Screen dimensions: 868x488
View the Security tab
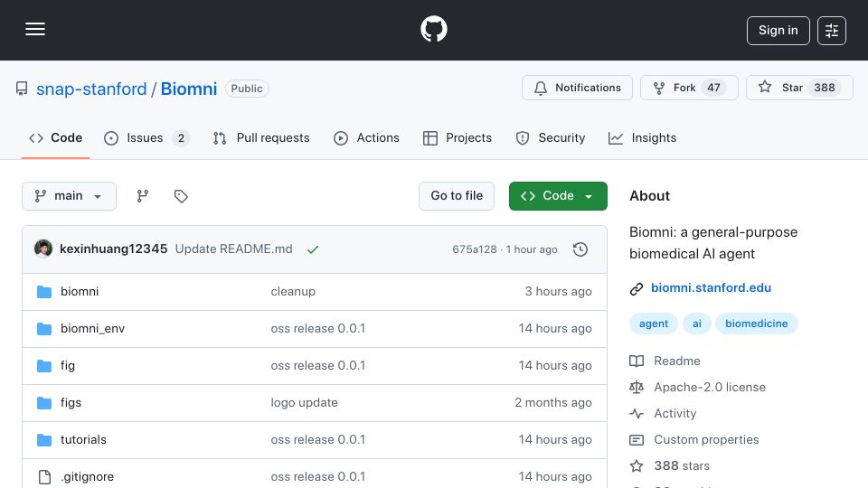tap(551, 137)
